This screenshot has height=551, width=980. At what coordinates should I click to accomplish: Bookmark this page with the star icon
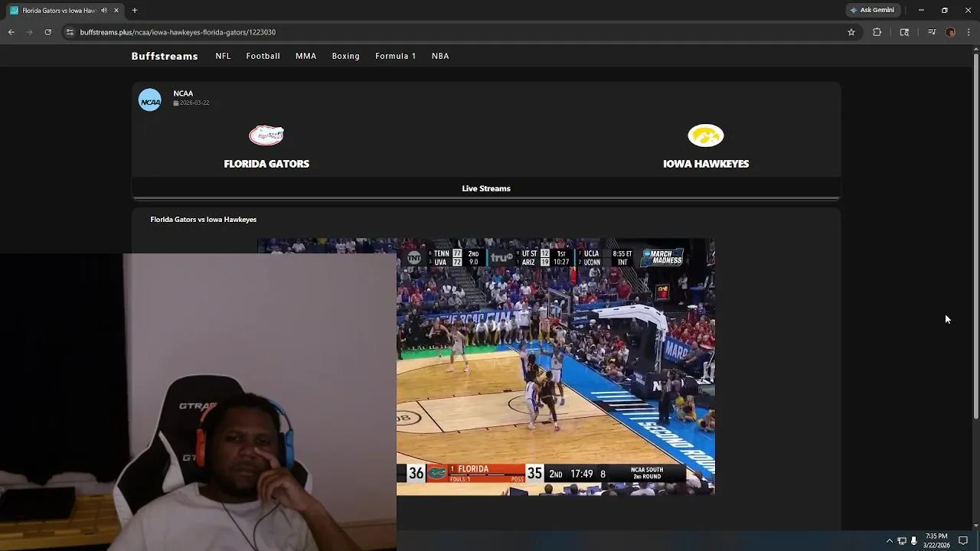coord(851,32)
